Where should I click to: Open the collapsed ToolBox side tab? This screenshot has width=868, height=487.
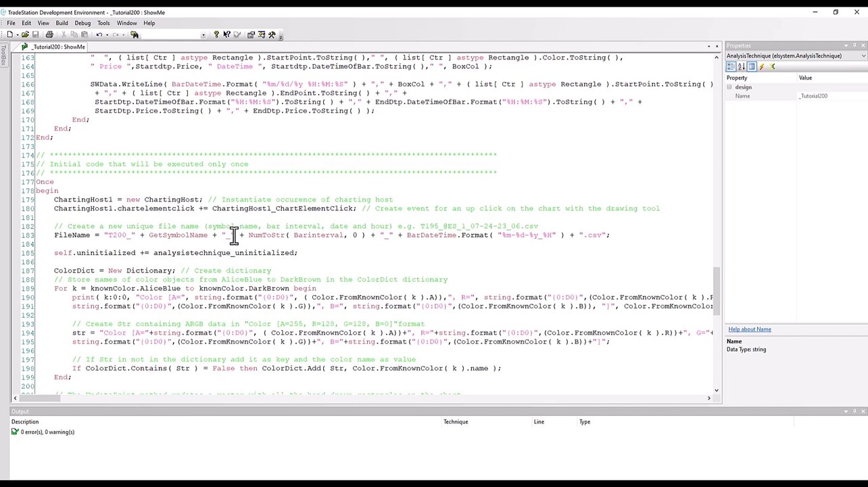click(3, 56)
